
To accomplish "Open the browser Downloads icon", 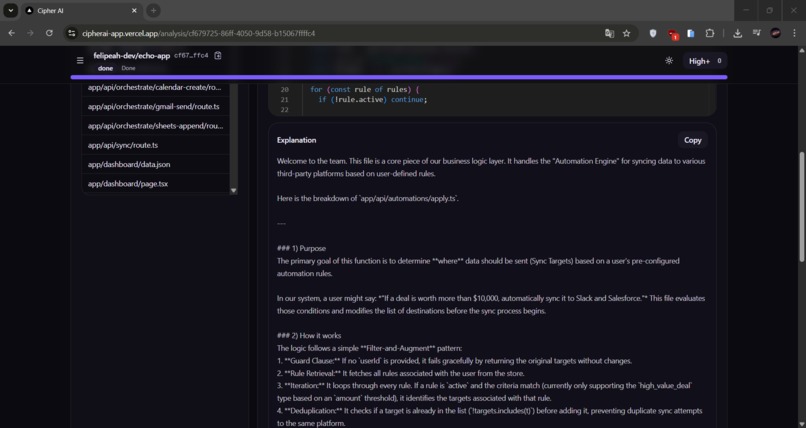I will [737, 33].
